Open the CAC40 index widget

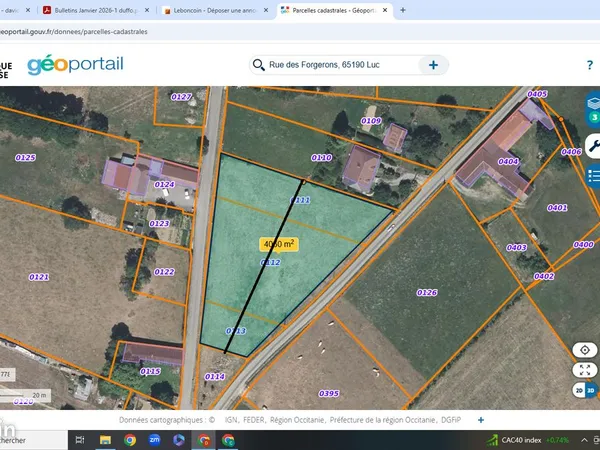[528, 440]
